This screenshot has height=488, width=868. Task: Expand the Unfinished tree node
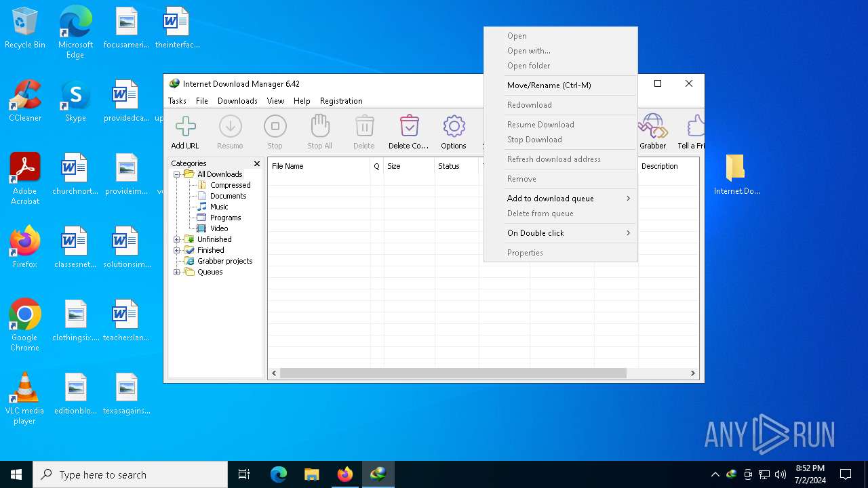click(177, 239)
